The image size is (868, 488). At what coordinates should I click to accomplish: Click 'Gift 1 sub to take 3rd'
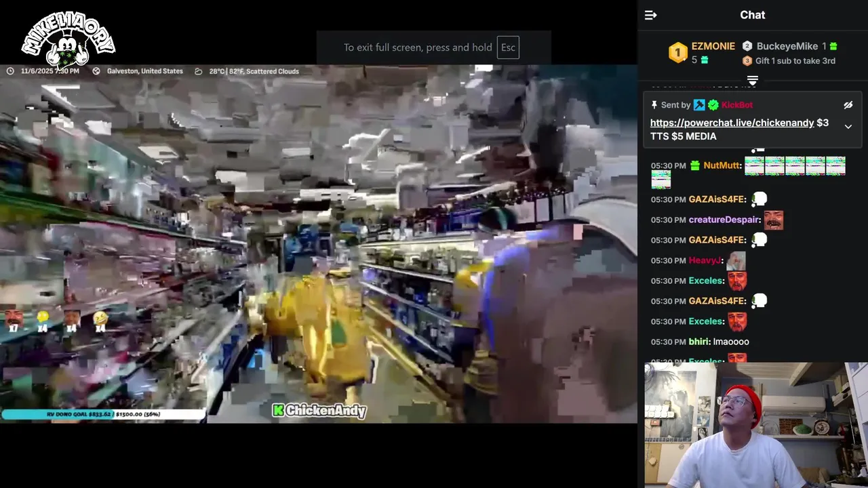pos(795,61)
